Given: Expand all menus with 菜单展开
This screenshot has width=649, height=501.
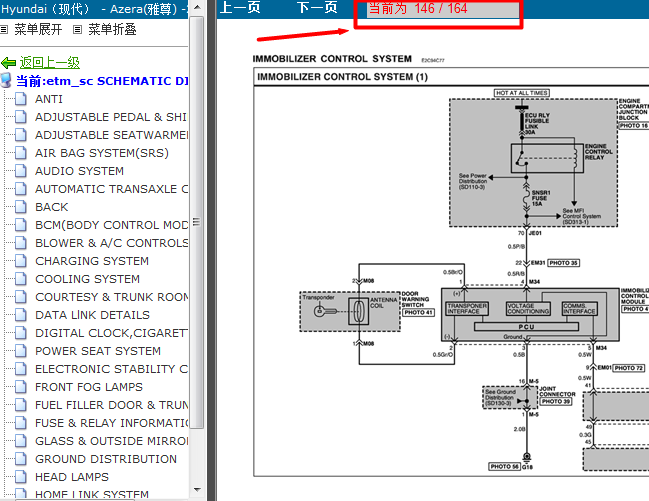Looking at the screenshot, I should (x=38, y=29).
